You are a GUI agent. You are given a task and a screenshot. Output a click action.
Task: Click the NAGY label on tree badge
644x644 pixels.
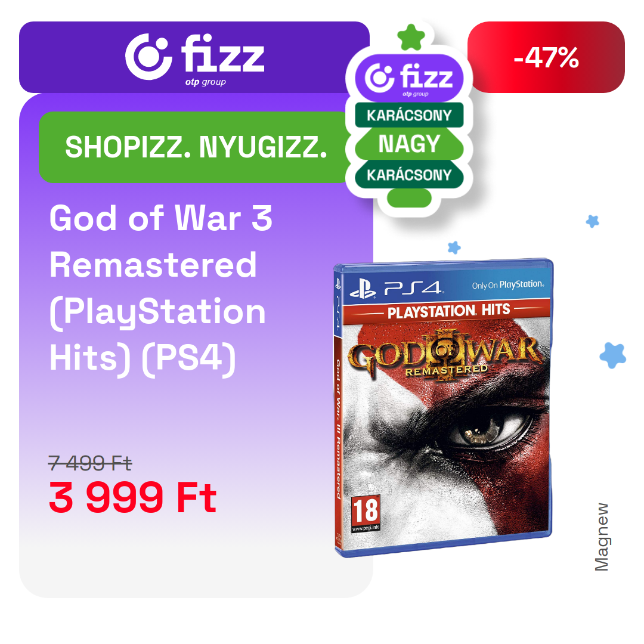pos(409,144)
